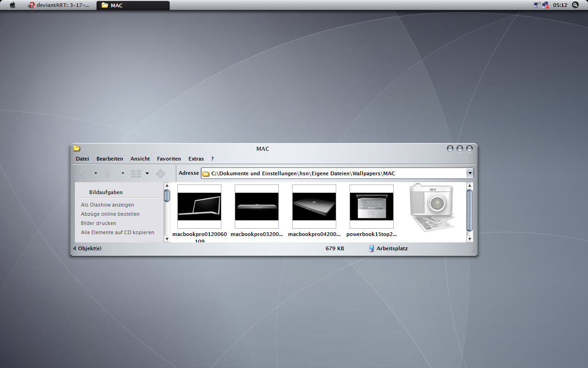Click task pane scrollbar up arrow
This screenshot has width=588, height=368.
pos(167,186)
